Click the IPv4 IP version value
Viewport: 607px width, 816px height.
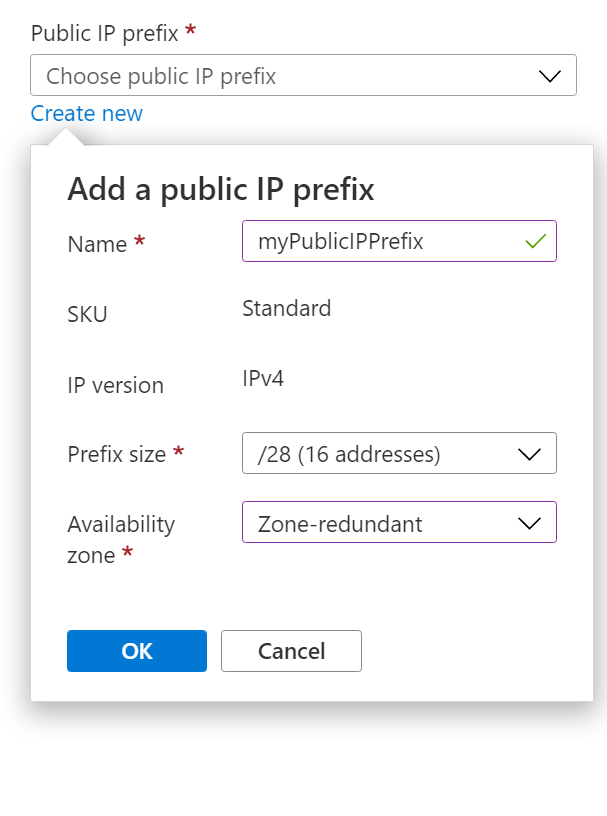pos(265,378)
